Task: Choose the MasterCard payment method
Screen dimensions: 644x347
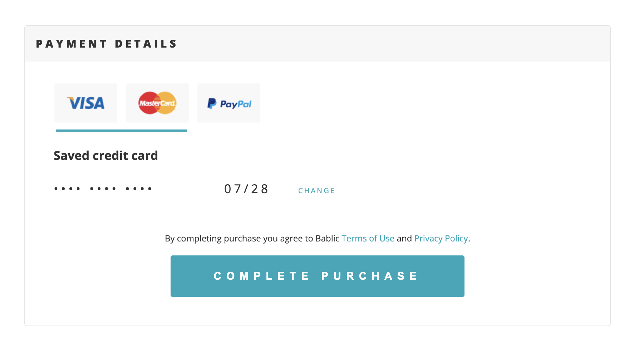Action: pos(157,103)
